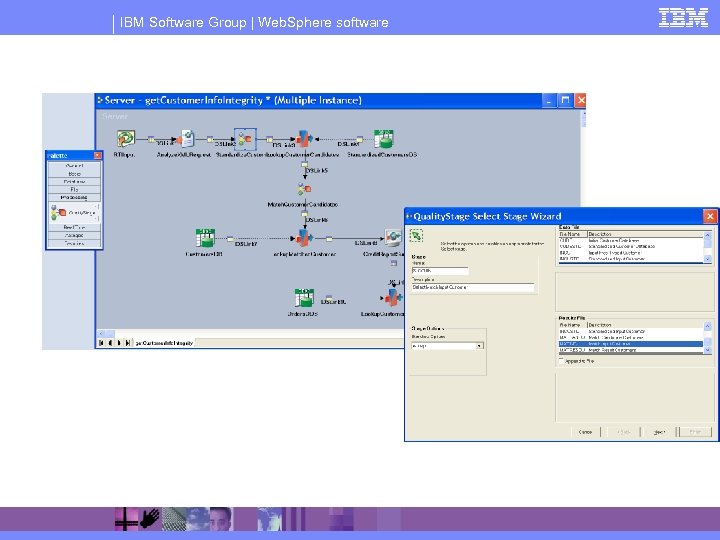Select the LookupCustomerCandidates lookup stage icon
This screenshot has height=540, width=720.
point(304,138)
